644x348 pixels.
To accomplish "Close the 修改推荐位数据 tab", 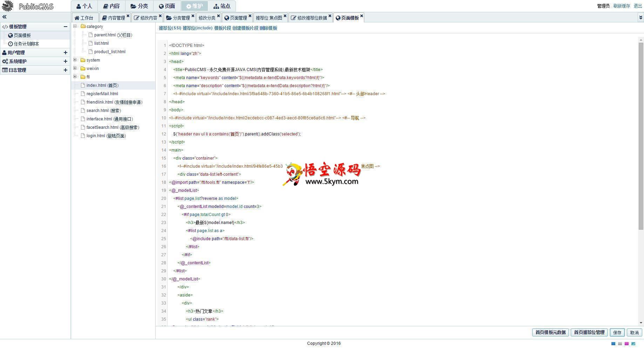I will coord(330,16).
